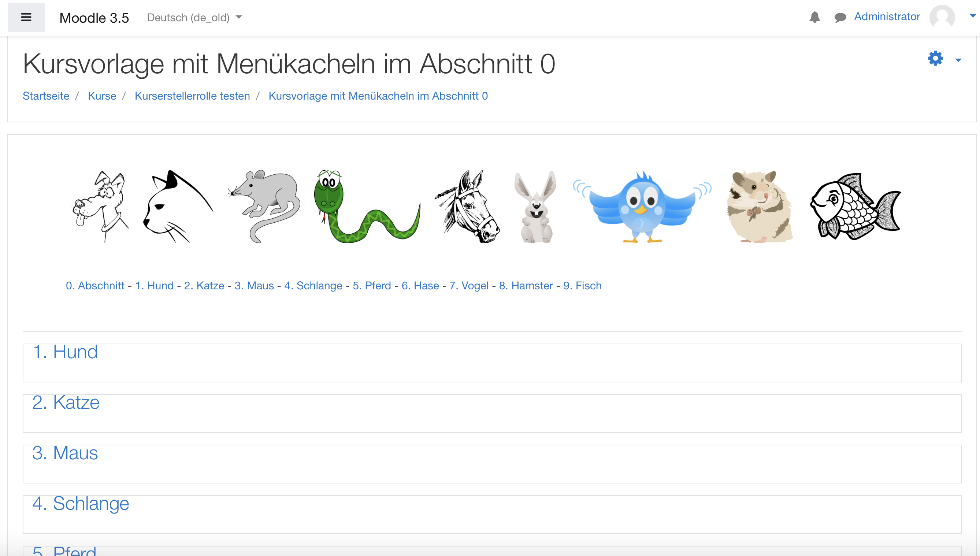980x556 pixels.
Task: Open the notifications bell icon
Action: (x=814, y=17)
